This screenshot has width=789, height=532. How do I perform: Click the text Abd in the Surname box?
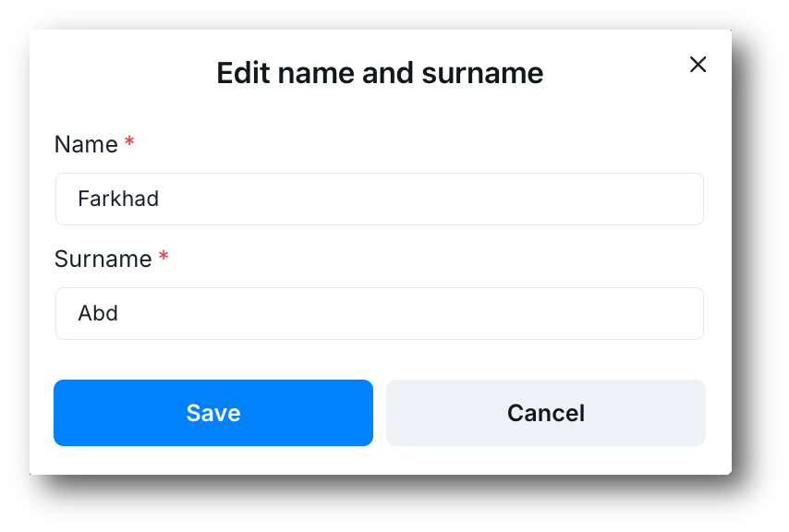98,313
